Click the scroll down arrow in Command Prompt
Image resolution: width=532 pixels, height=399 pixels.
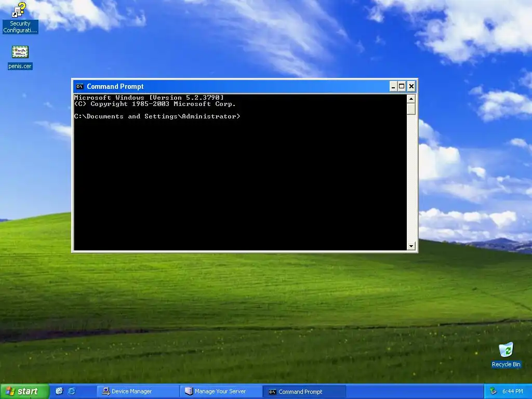411,246
